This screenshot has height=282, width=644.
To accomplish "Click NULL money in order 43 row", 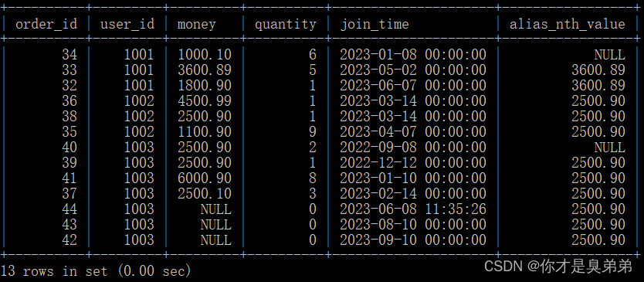I will pos(216,225).
